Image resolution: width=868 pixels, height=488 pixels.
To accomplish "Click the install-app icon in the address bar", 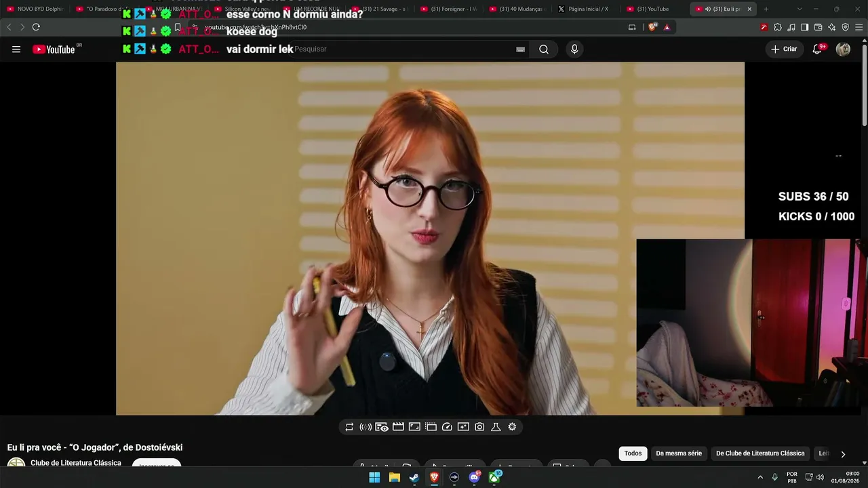I will coord(632,27).
